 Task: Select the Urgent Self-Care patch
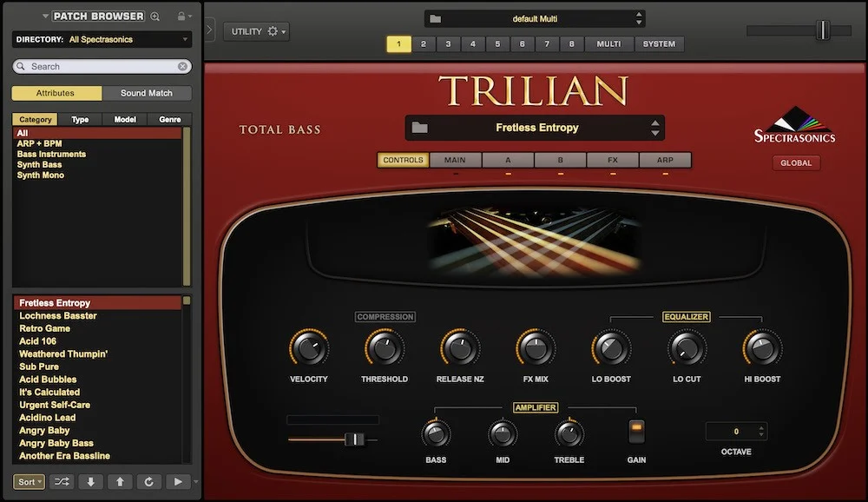(97, 405)
